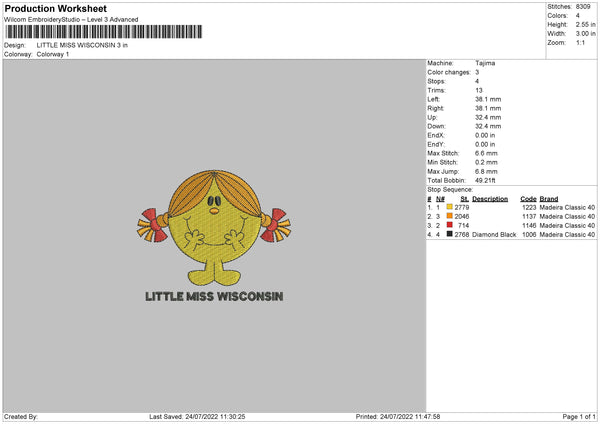
Task: Click the 'St.' column header
Action: click(465, 199)
